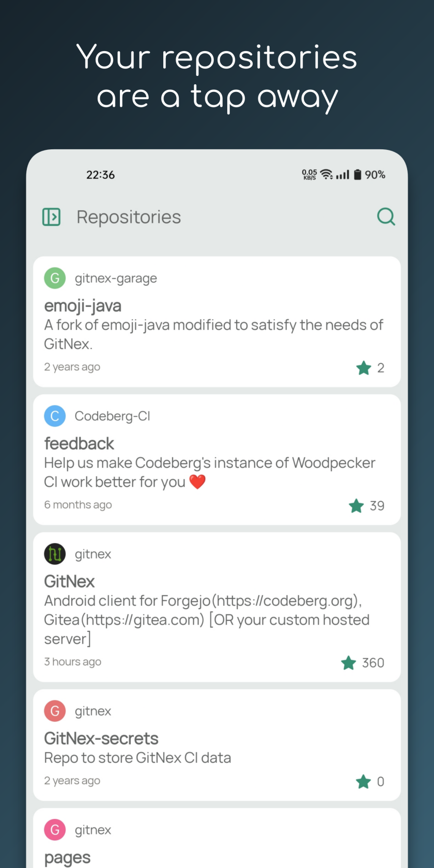434x868 pixels.
Task: Tap the Codeberg-CI blue avatar icon
Action: 55,416
